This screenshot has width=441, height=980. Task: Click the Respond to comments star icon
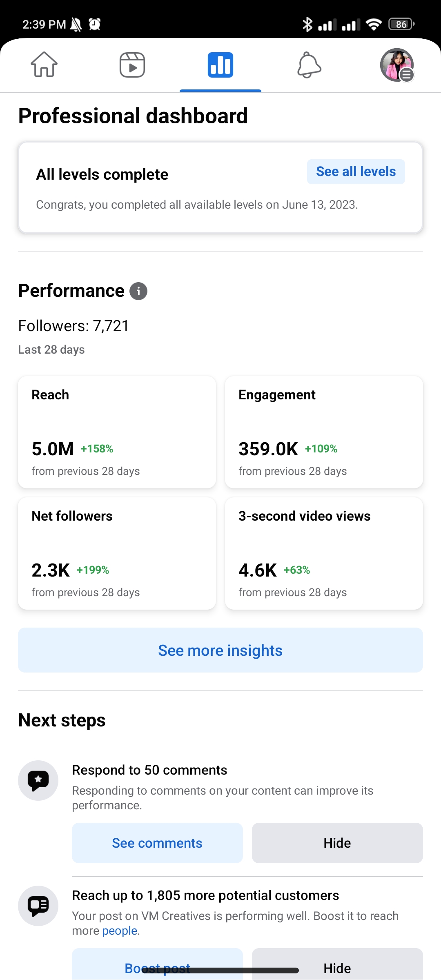click(38, 780)
